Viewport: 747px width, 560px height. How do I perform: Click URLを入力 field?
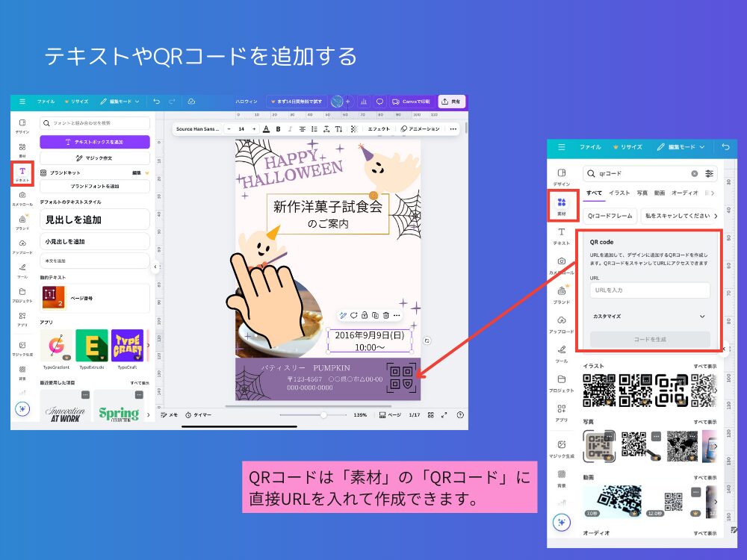tap(650, 290)
